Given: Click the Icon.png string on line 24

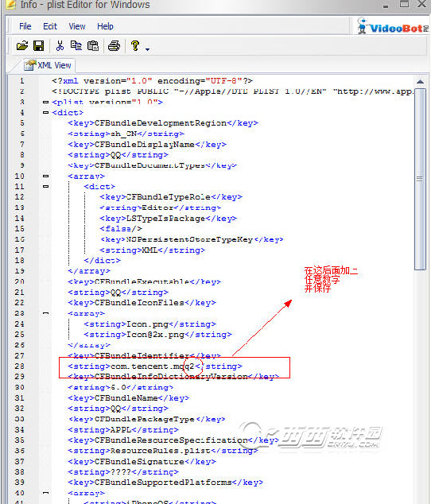Looking at the screenshot, I should point(149,324).
